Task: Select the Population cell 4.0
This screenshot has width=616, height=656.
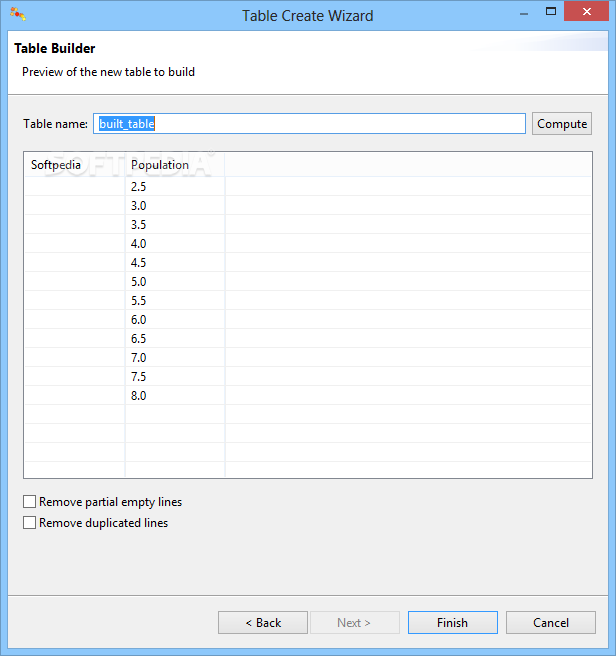Action: (x=175, y=243)
